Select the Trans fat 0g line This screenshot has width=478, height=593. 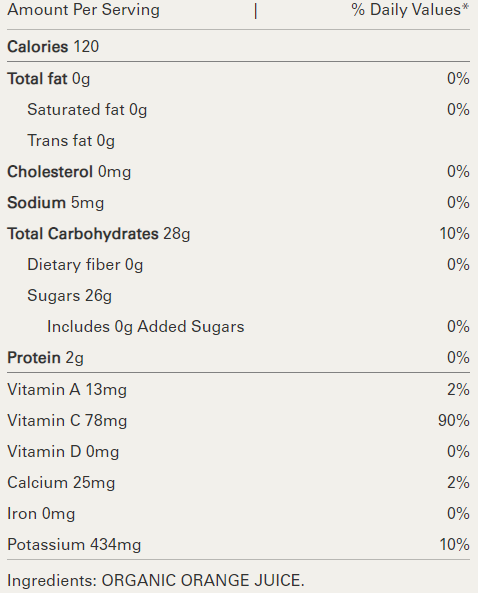click(71, 141)
